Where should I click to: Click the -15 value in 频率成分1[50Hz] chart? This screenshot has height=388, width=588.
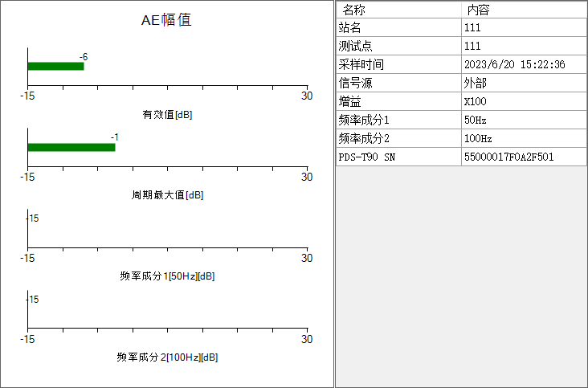33,219
